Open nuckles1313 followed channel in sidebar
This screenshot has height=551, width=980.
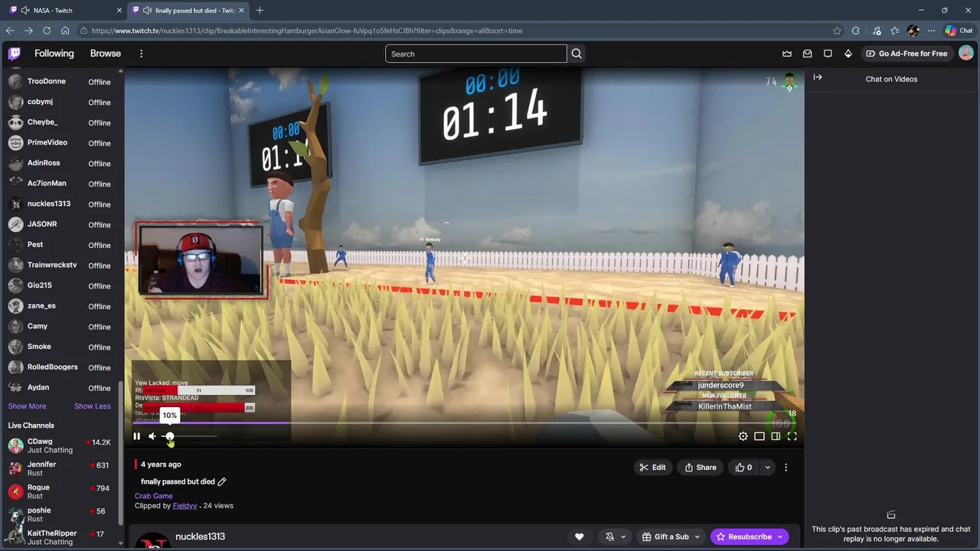(x=60, y=204)
